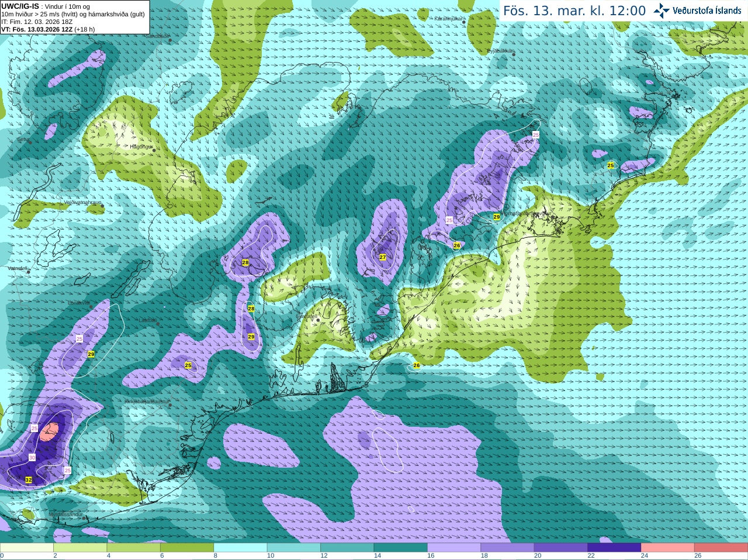Image resolution: width=748 pixels, height=560 pixels.
Task: Click the Kárahnjúkar place label
Action: pyautogui.click(x=448, y=19)
